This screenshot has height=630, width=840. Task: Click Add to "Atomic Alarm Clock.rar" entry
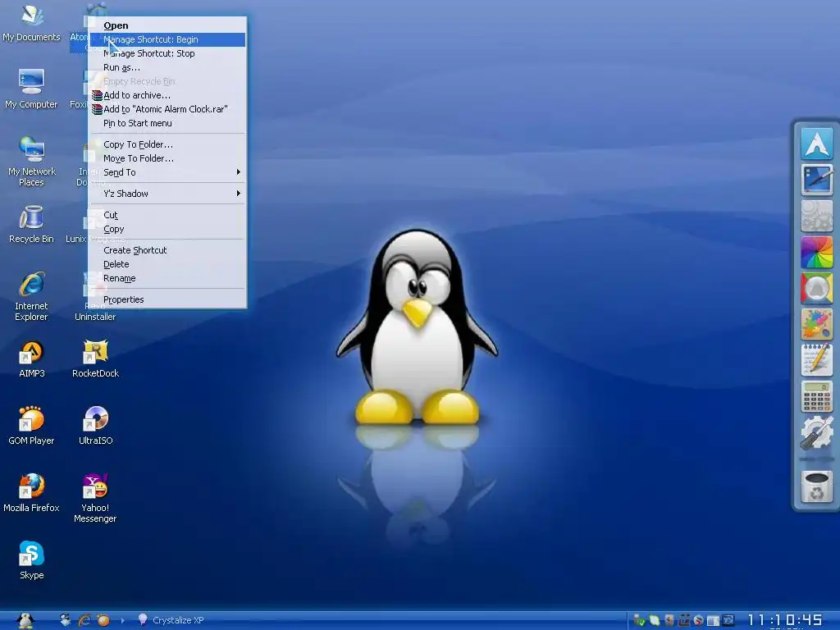click(167, 109)
